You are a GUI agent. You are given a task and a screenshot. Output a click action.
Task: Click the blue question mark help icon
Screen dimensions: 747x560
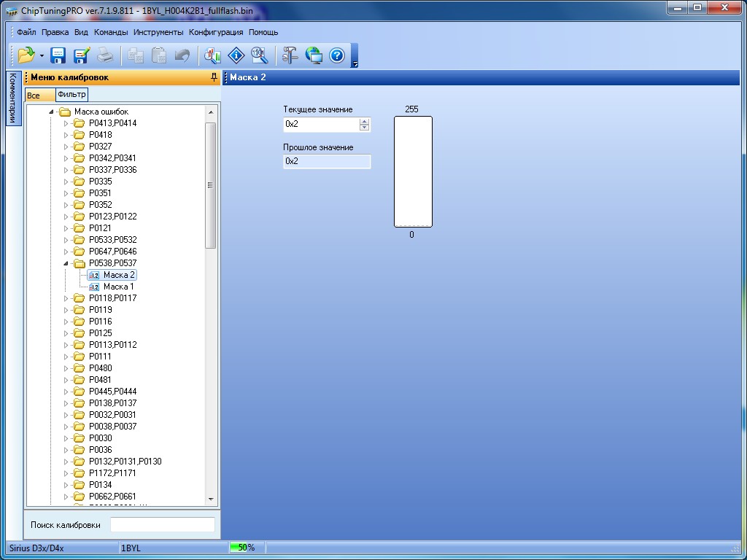tap(337, 55)
